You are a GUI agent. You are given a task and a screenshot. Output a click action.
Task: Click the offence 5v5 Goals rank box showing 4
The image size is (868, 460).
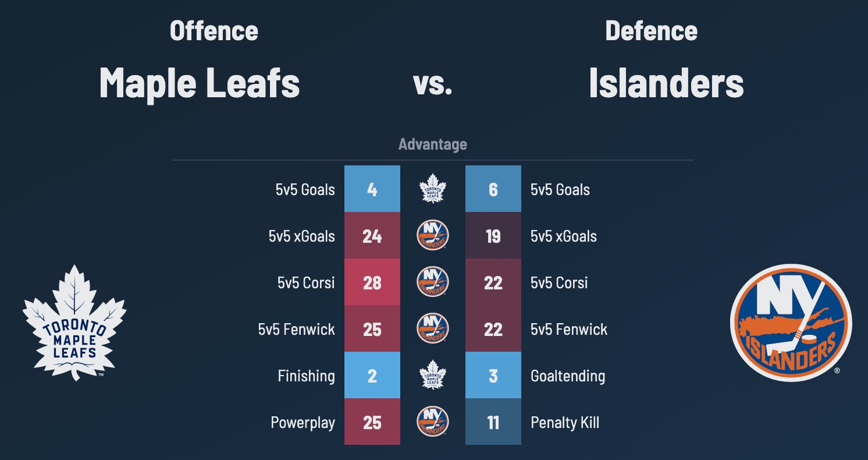tap(372, 189)
